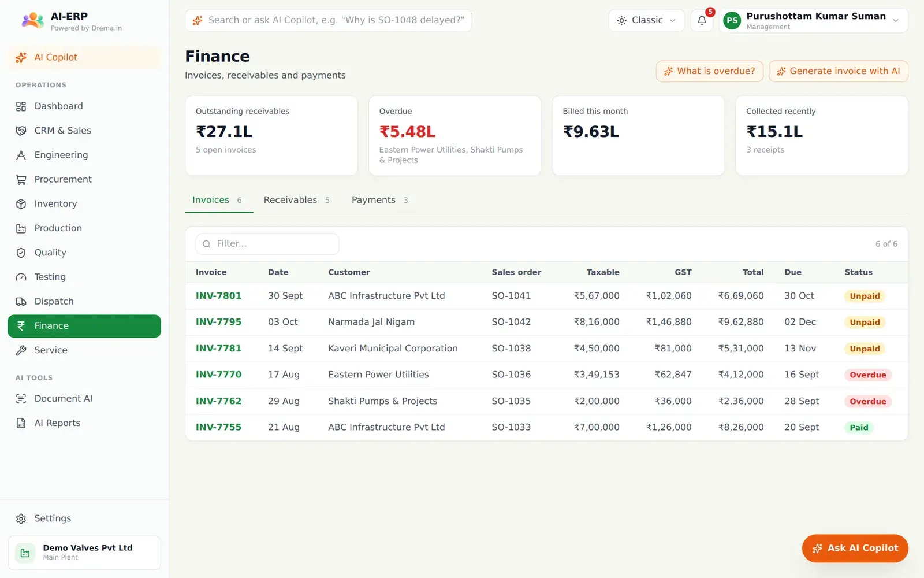Click the Due column header
Viewport: 924px width, 578px height.
point(793,272)
